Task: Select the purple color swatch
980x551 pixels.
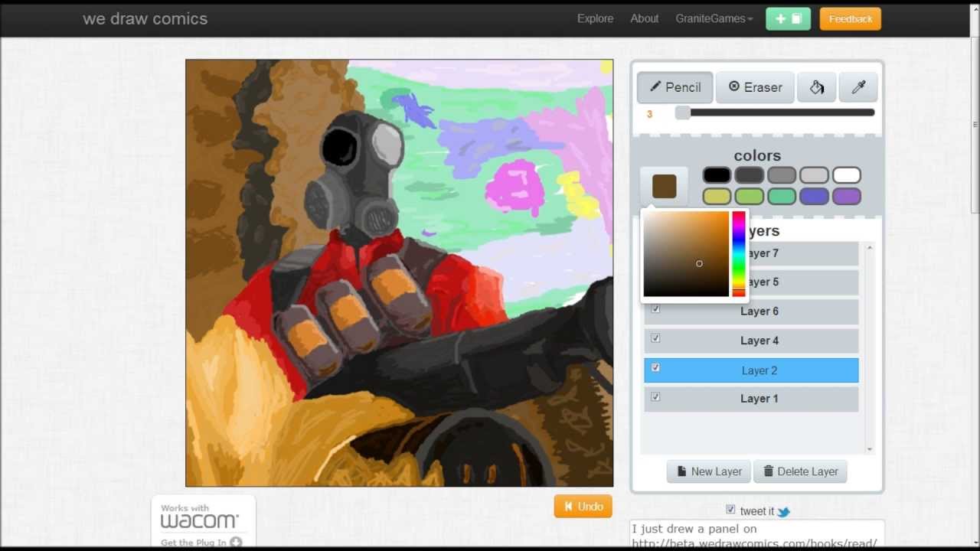Action: pyautogui.click(x=847, y=197)
